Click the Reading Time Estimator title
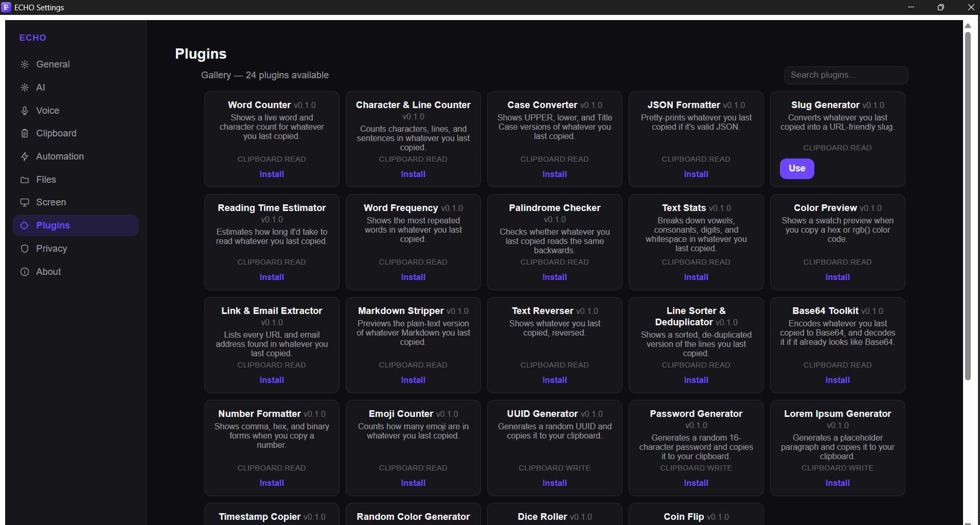Viewport: 980px width, 525px height. point(272,208)
